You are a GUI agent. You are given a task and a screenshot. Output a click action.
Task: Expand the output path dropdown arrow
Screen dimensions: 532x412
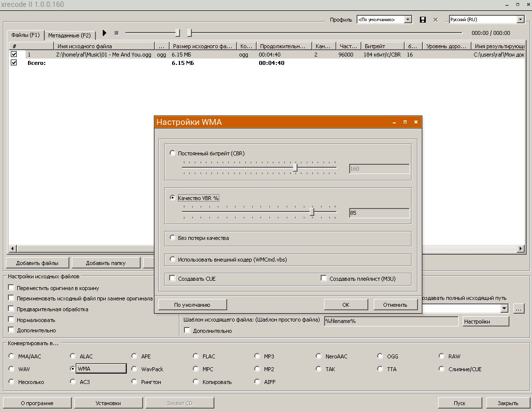click(504, 308)
